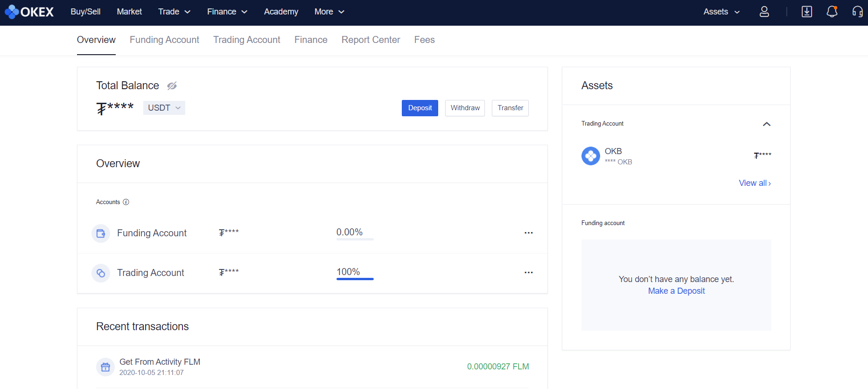Screen dimensions: 868x389
Task: Click the Trading Account circle icon
Action: coord(101,273)
